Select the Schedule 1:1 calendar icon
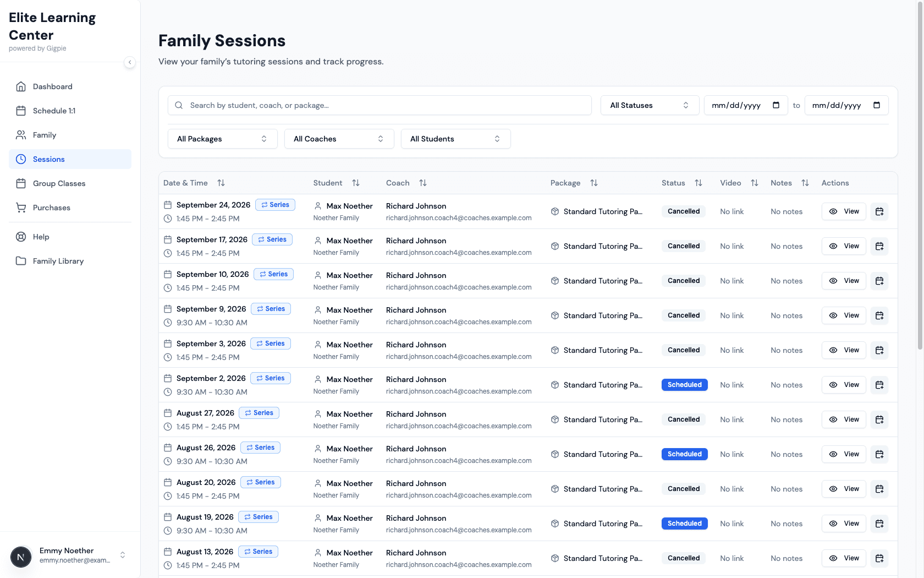 [20, 111]
